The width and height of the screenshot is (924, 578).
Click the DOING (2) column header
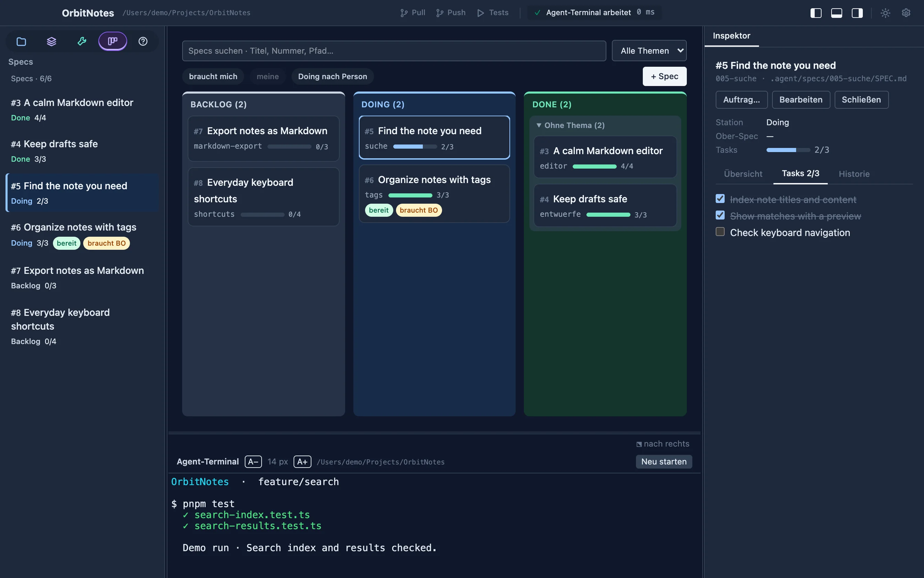coord(383,104)
